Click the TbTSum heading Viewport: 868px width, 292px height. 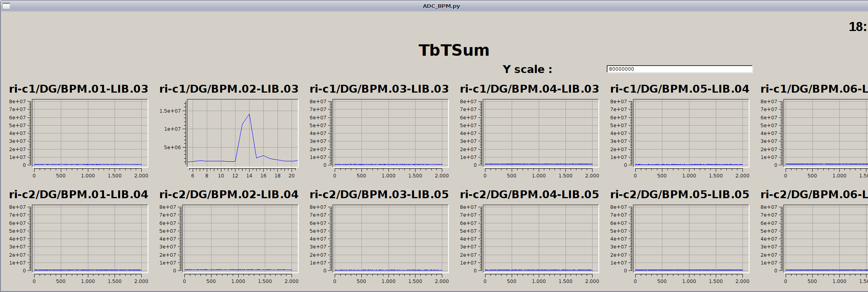(x=454, y=50)
